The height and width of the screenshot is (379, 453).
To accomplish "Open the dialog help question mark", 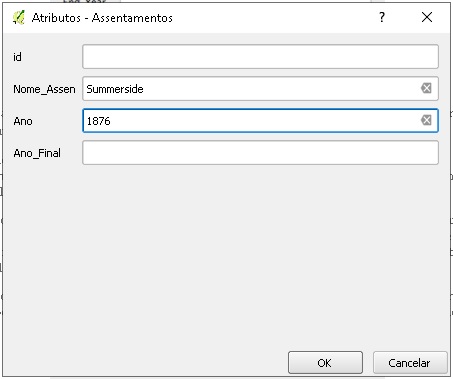I will coord(382,17).
